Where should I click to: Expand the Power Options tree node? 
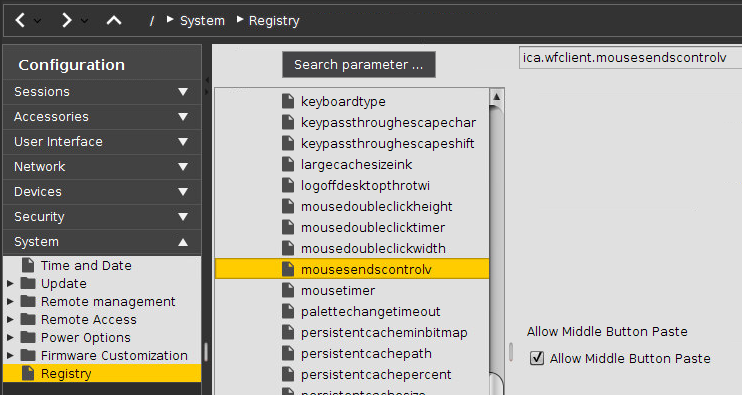pos(10,337)
